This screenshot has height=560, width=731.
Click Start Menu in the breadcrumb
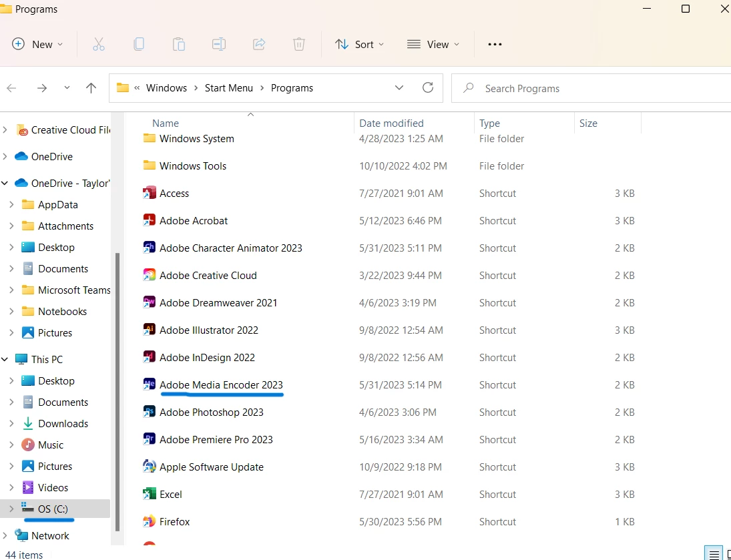click(x=229, y=88)
